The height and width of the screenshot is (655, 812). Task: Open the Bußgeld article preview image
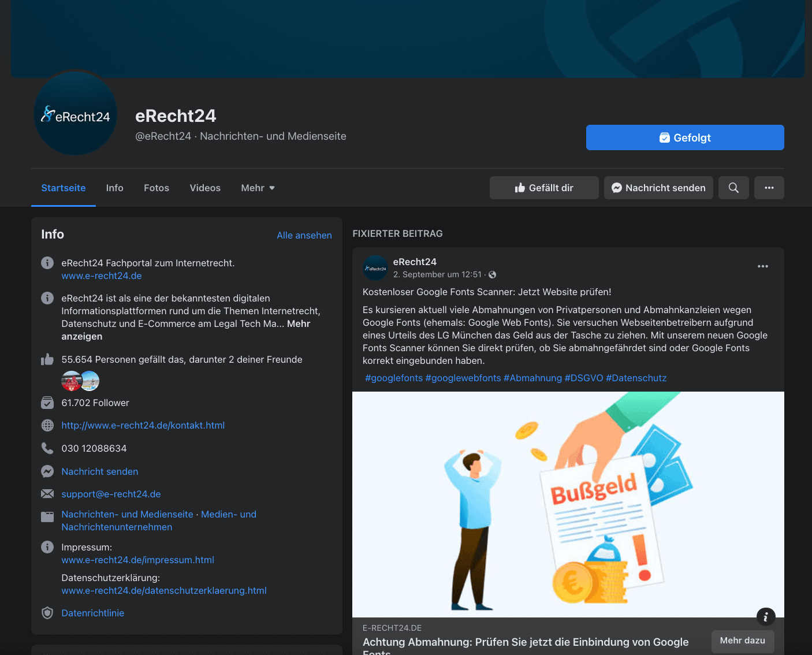(x=568, y=504)
